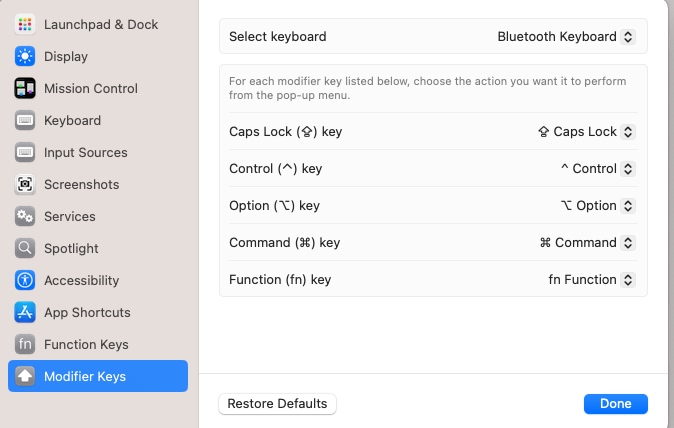The image size is (674, 428).
Task: Click the Display sun icon
Action: pyautogui.click(x=25, y=56)
